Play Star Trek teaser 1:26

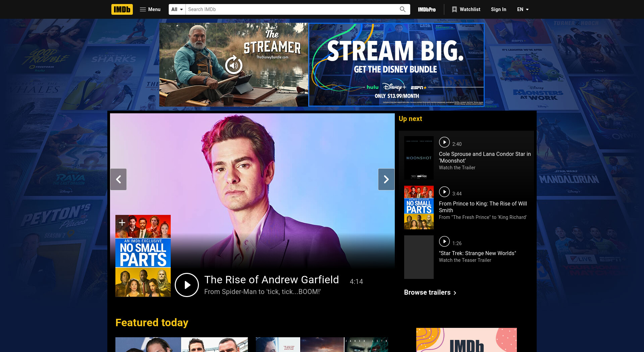coord(444,241)
